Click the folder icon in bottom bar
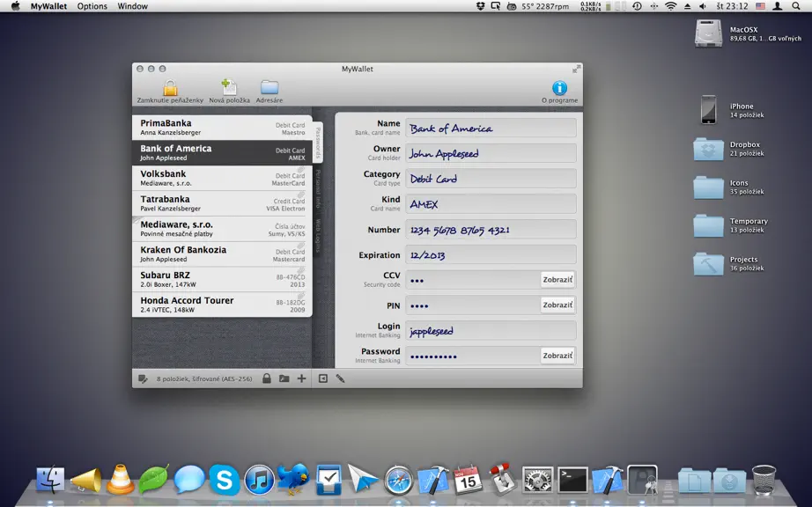The image size is (812, 507). pos(284,378)
